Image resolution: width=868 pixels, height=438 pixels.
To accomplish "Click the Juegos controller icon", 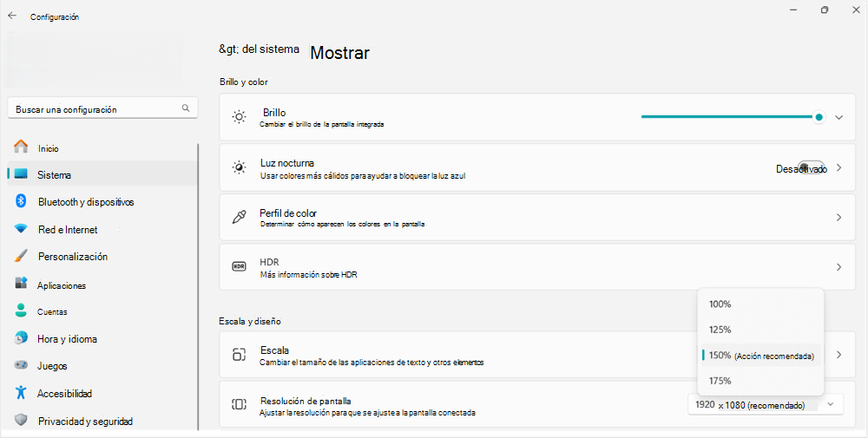I will pos(21,365).
